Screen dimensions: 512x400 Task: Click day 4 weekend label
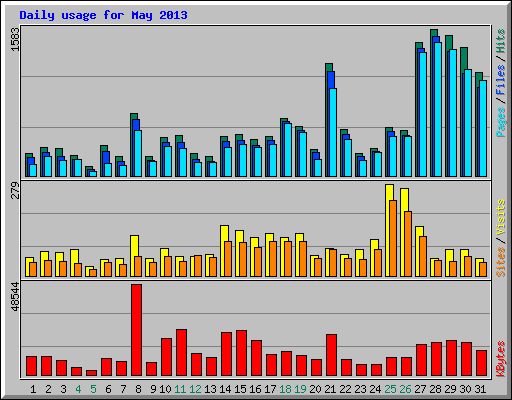coord(78,389)
